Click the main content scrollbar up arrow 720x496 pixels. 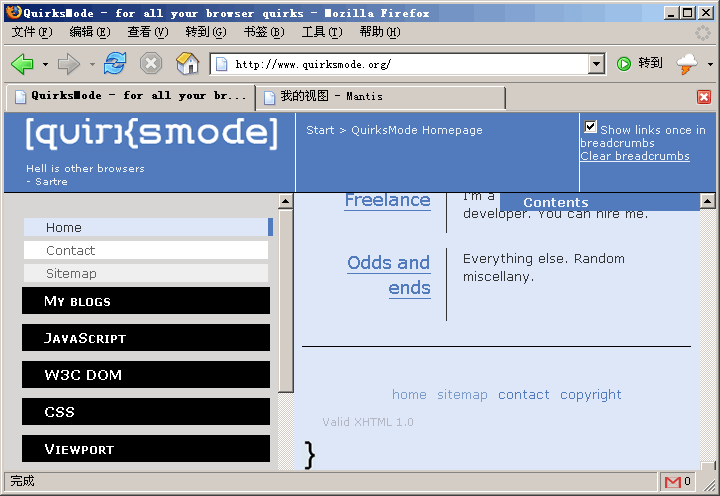click(708, 201)
